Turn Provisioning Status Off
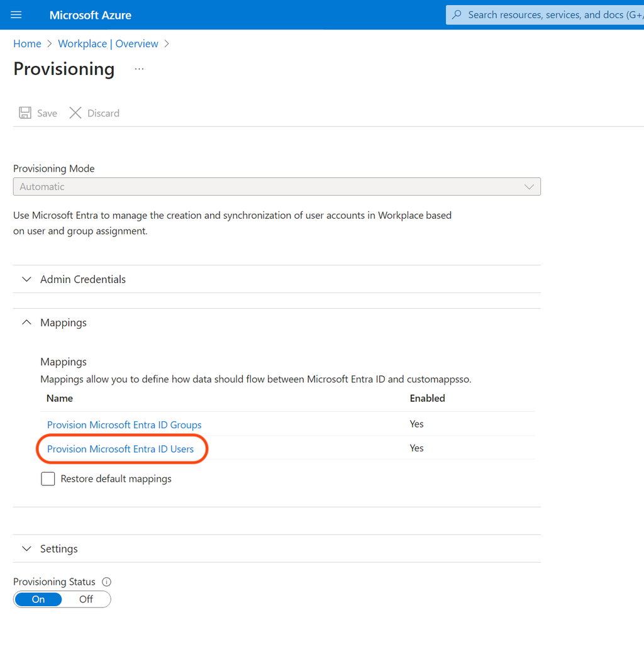This screenshot has width=644, height=647. pos(86,599)
